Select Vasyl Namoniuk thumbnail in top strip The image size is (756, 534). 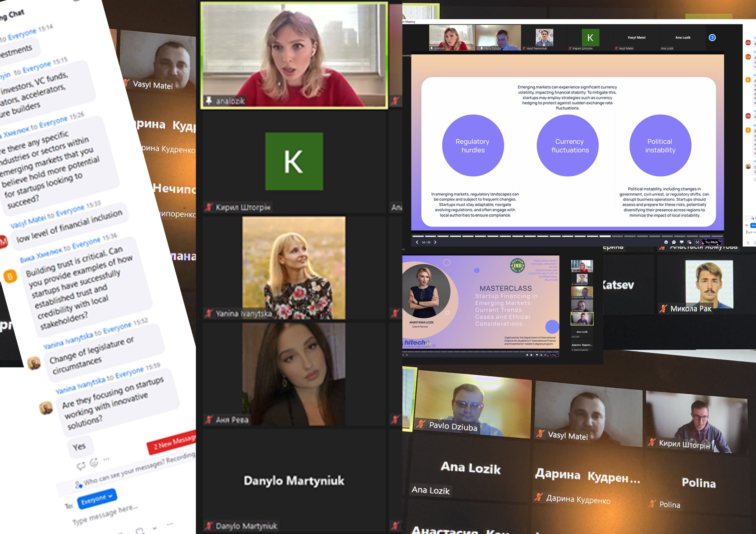point(544,37)
